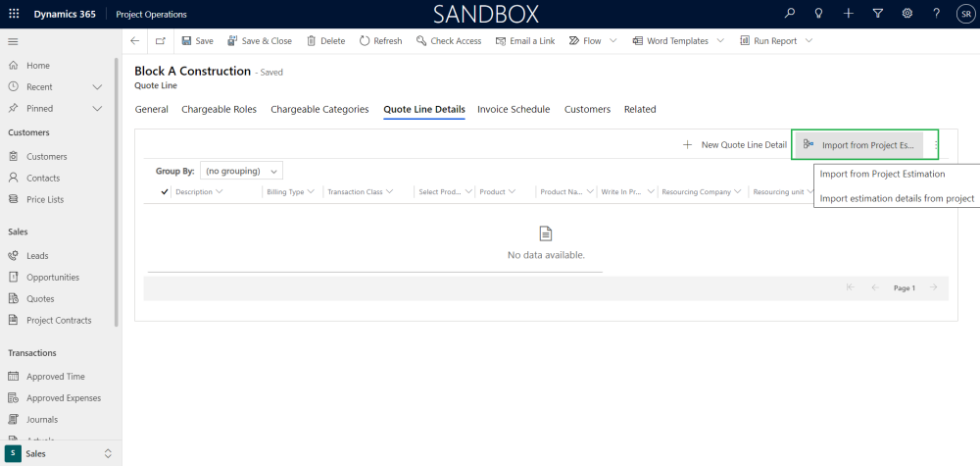Open subgrid more commands ellipsis
The height and width of the screenshot is (466, 980).
[936, 144]
